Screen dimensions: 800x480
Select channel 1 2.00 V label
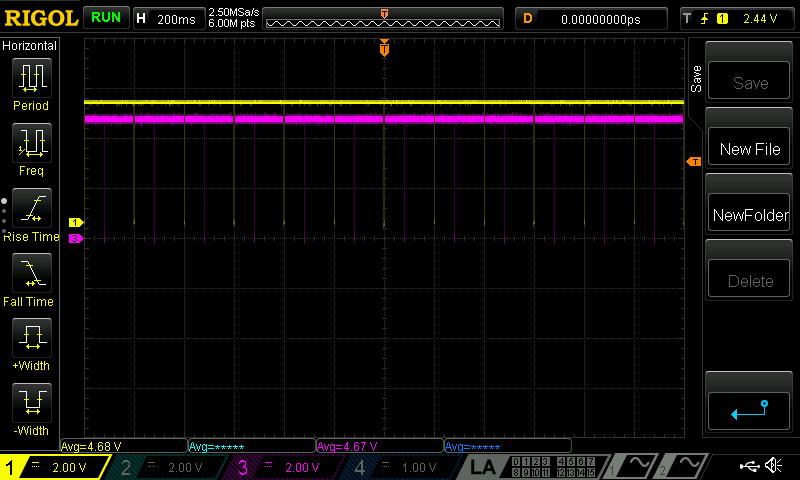pos(69,467)
